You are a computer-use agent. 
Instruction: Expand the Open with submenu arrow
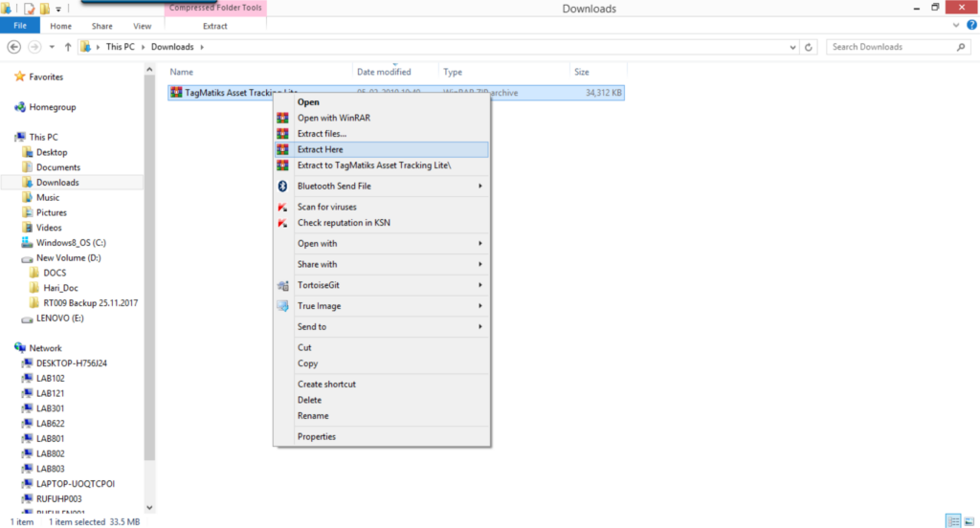coord(479,244)
